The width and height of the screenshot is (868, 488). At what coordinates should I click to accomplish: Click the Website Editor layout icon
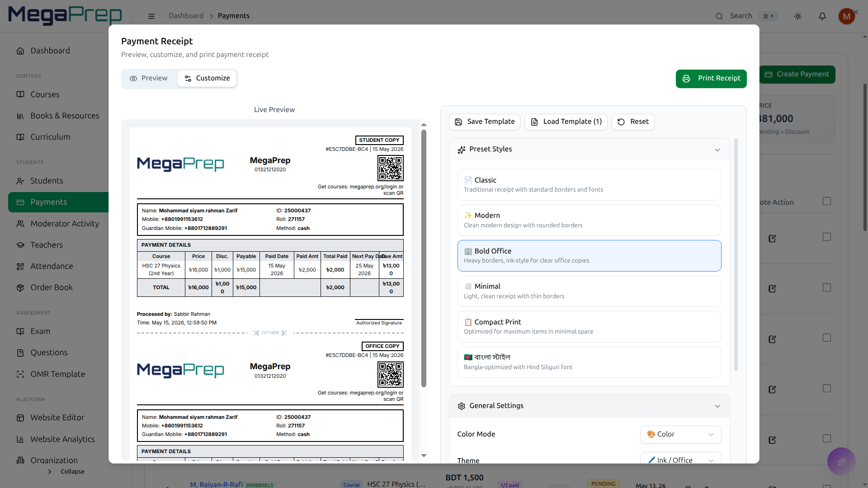(x=20, y=418)
